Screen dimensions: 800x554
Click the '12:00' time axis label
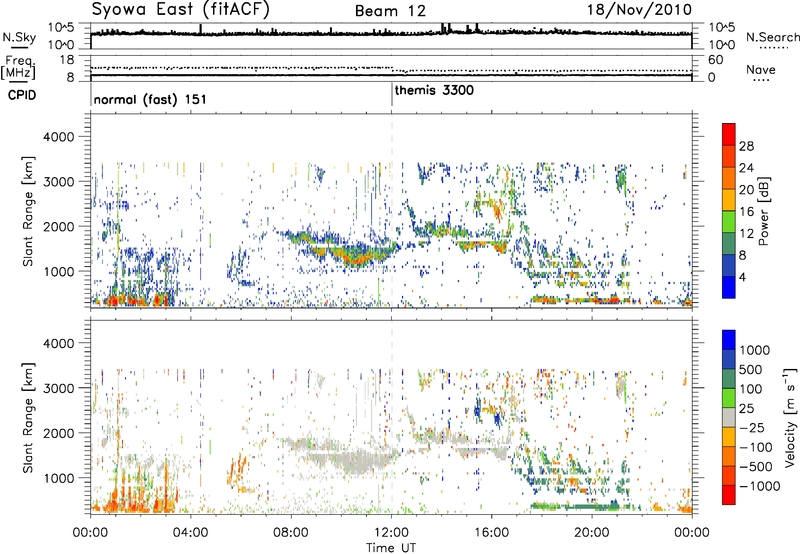(x=391, y=533)
